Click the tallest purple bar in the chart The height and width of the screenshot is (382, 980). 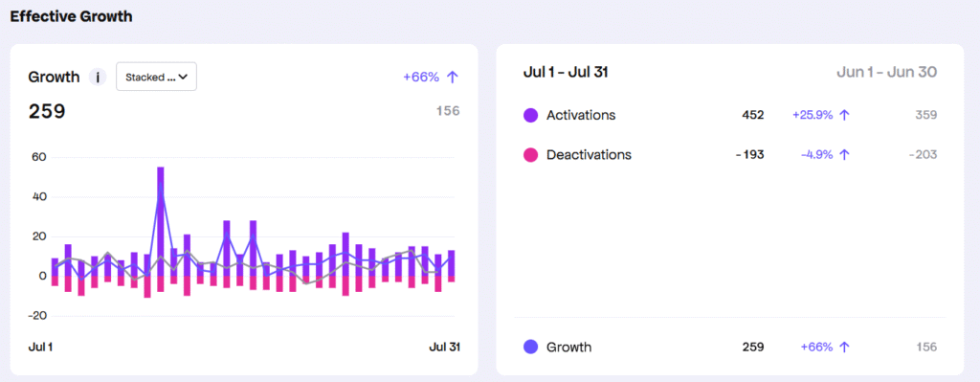tap(161, 221)
